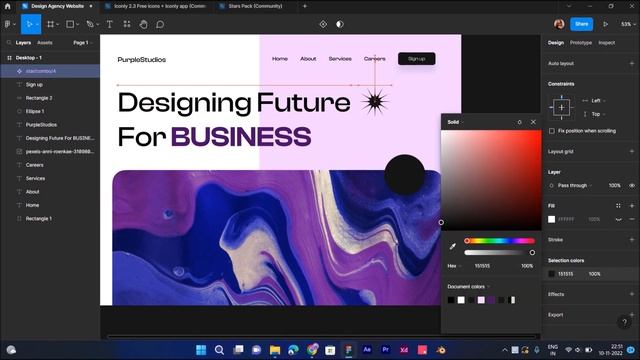Click the Careers nav link on canvas

pyautogui.click(x=374, y=59)
